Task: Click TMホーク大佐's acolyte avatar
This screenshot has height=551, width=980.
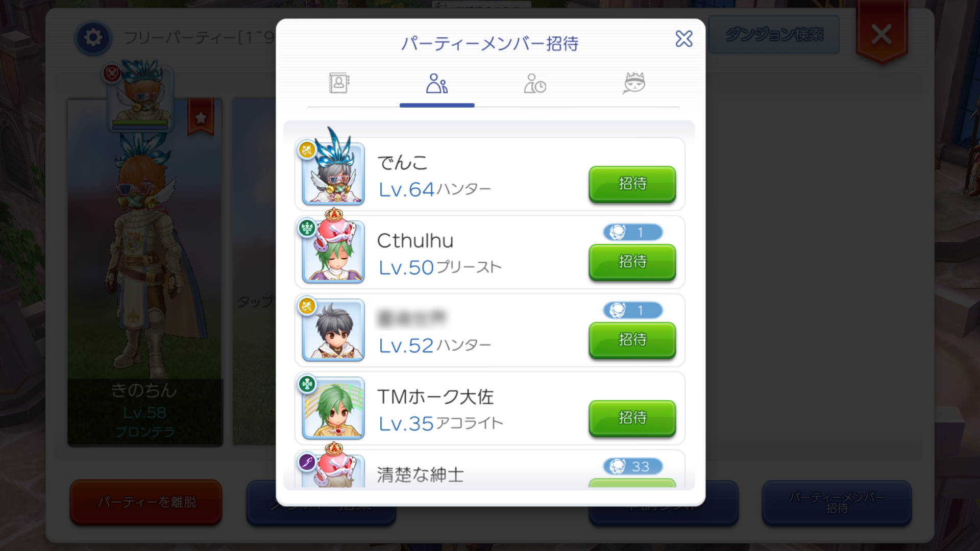Action: (333, 408)
